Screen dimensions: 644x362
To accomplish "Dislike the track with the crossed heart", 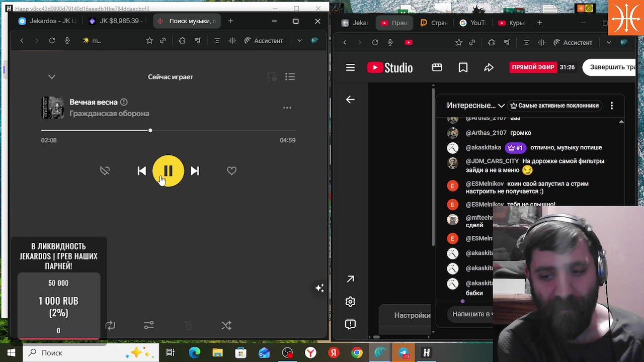I will [x=105, y=171].
